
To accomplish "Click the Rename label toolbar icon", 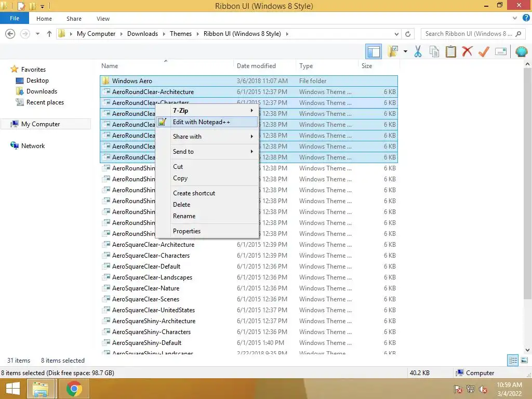I will tap(501, 51).
